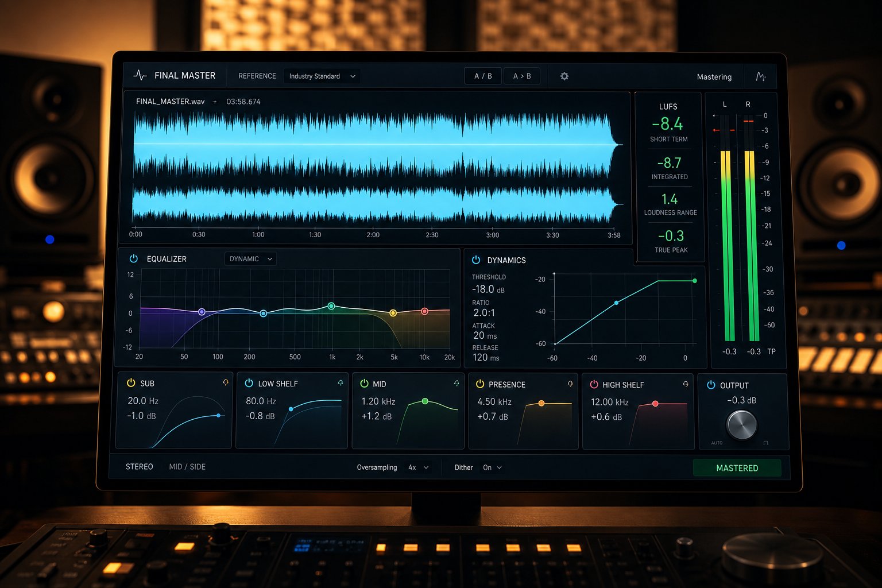Open the Industry Standard reference dropdown
Screen dimensions: 882x588
point(322,76)
